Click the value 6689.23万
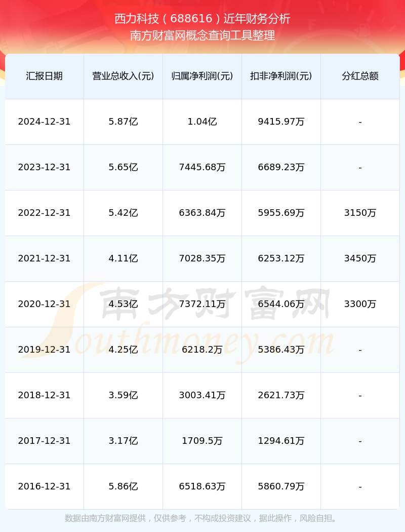 tap(281, 167)
